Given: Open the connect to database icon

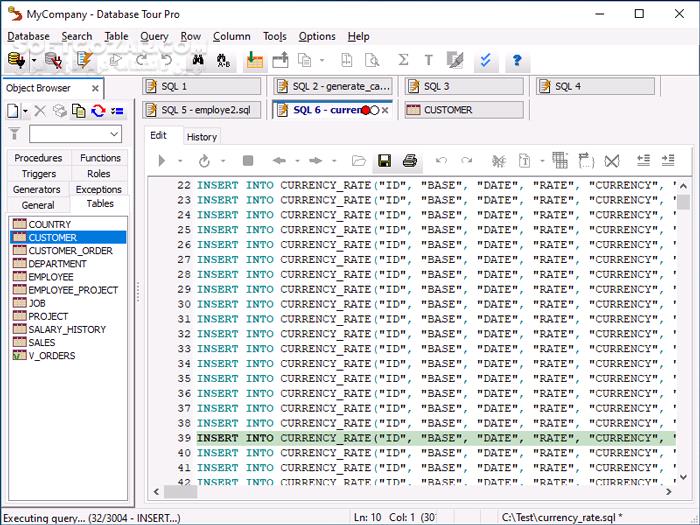Looking at the screenshot, I should pos(17,59).
